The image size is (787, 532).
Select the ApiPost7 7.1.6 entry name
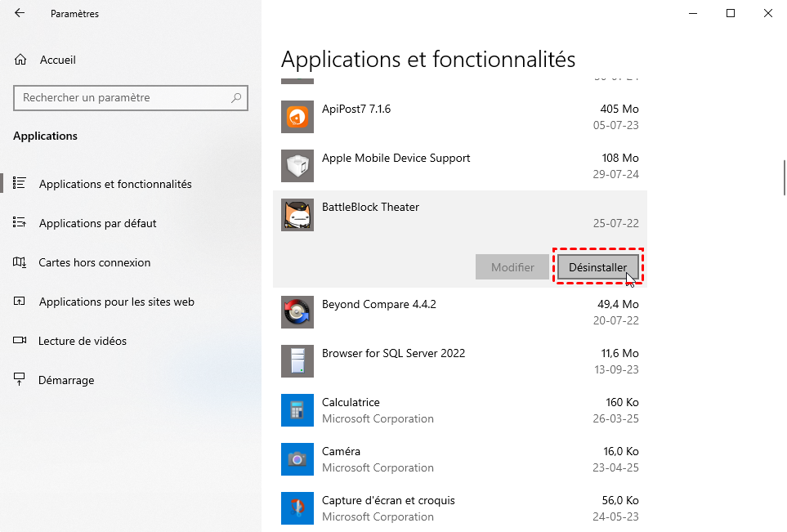pos(356,109)
